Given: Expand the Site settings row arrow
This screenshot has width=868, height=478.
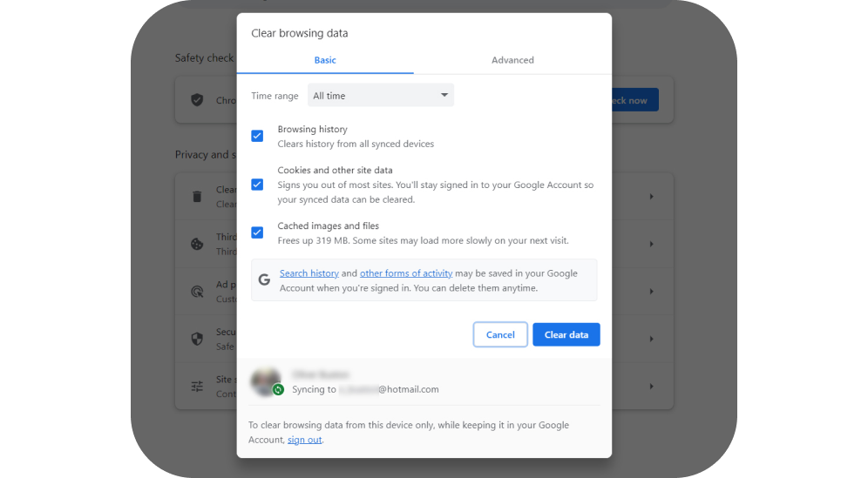Looking at the screenshot, I should (652, 387).
